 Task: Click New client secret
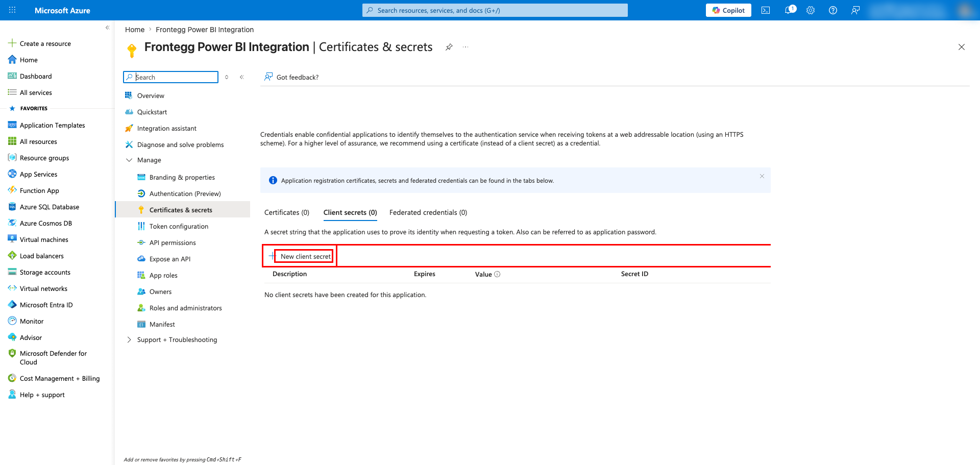[301, 256]
